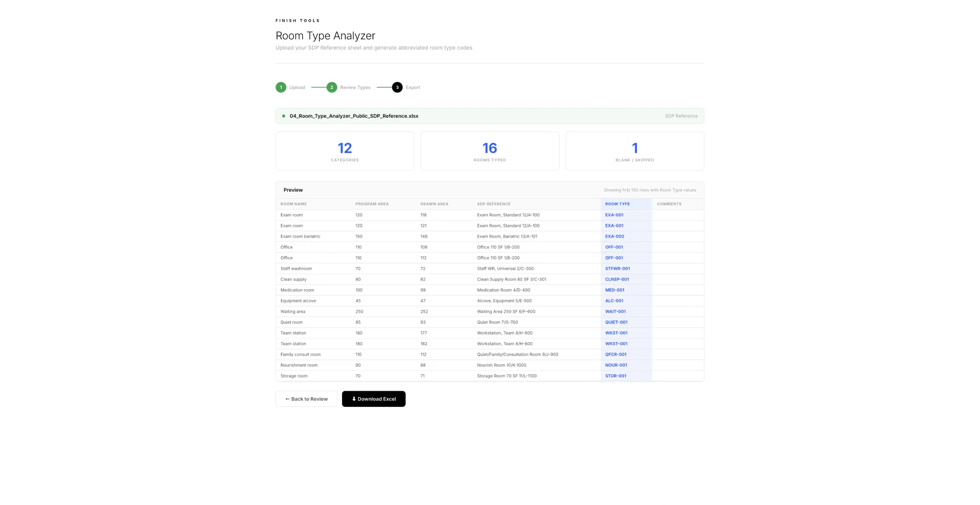Click the ROOM NAME column header
980x505 pixels.
293,204
